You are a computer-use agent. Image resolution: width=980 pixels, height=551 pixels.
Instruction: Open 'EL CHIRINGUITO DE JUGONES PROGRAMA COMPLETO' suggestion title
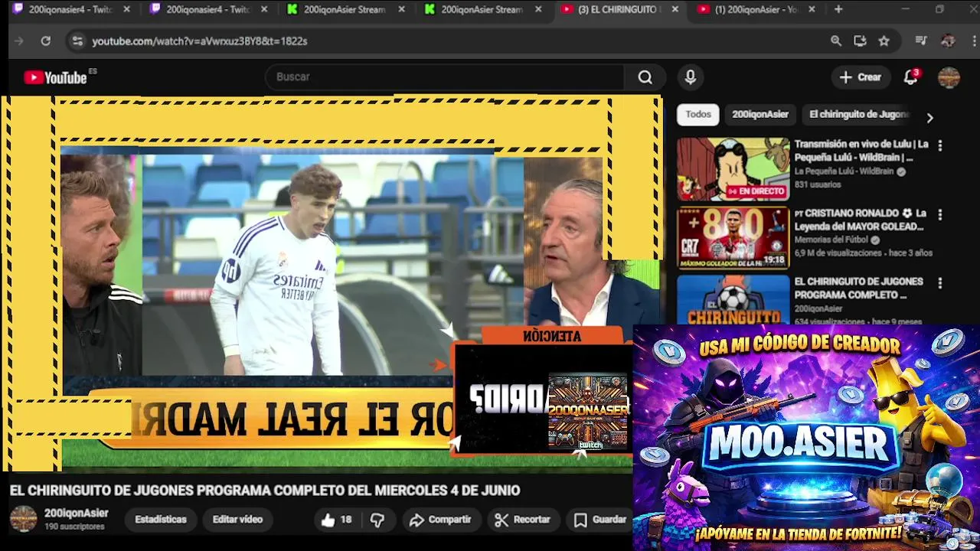click(858, 289)
